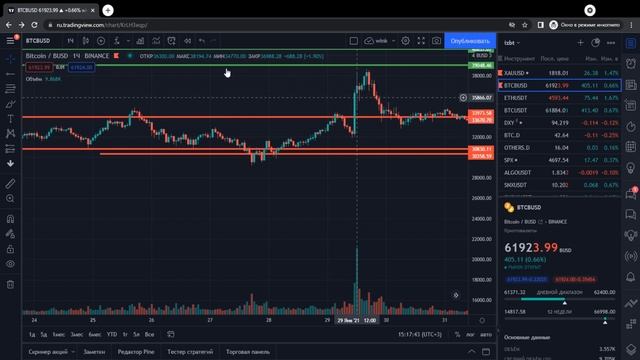Set range to Все
This screenshot has width=640, height=360.
(149, 334)
